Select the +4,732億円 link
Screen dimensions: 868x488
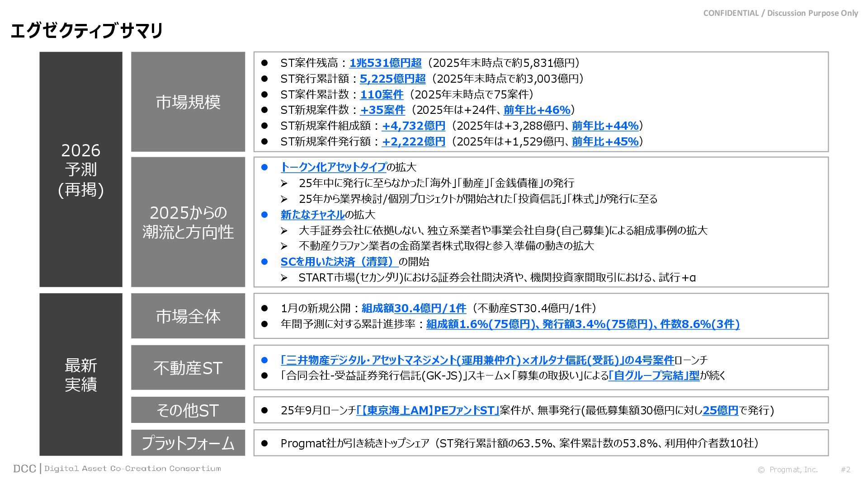pyautogui.click(x=413, y=126)
